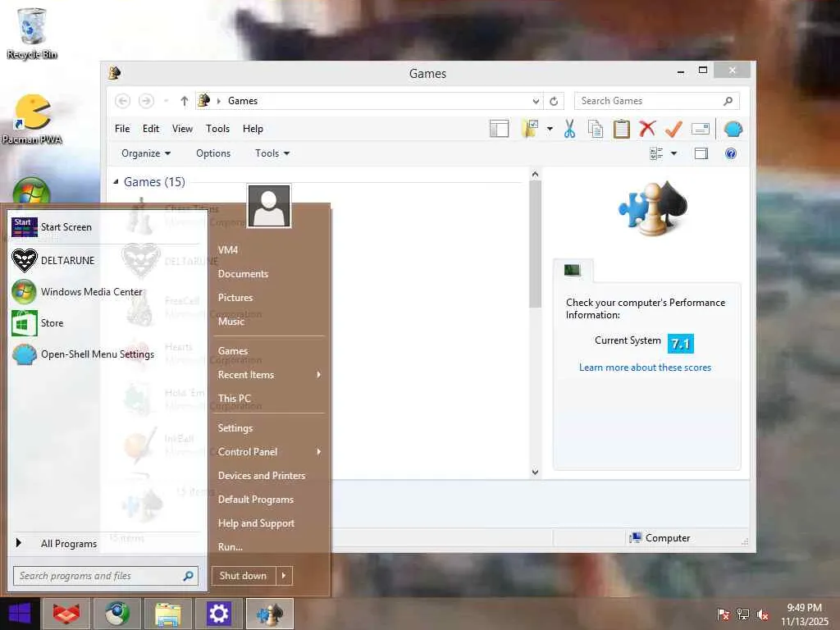Click the user account picture in Start menu
Screen dimensions: 840x630
[x=269, y=206]
